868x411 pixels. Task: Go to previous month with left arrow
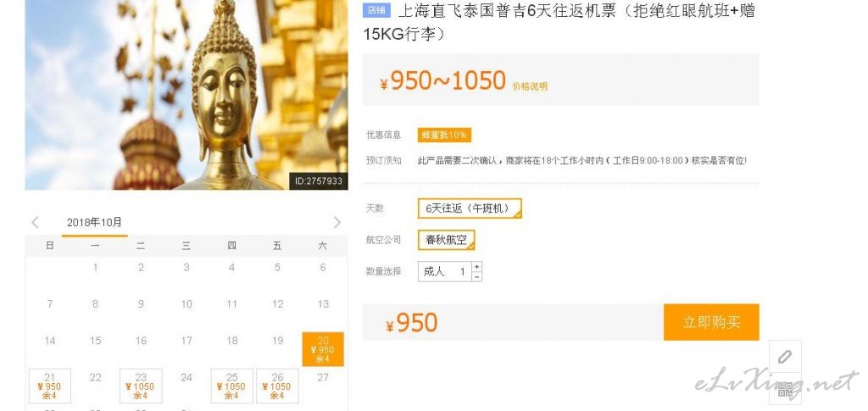point(35,222)
